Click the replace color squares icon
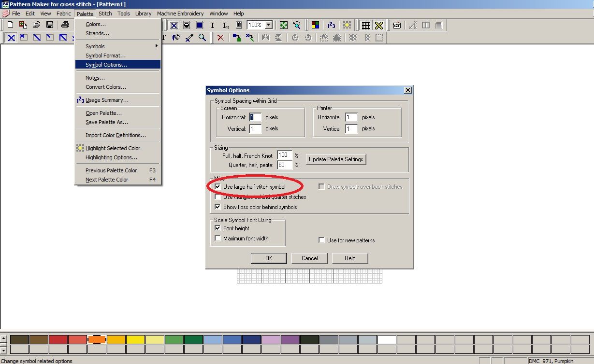594x364 pixels. point(237,37)
